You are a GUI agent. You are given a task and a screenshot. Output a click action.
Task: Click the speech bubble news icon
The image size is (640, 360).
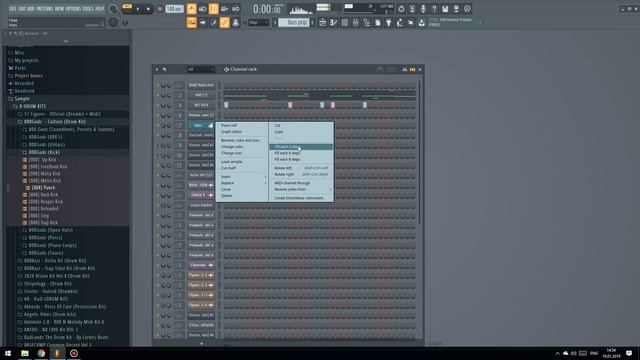pos(467,9)
